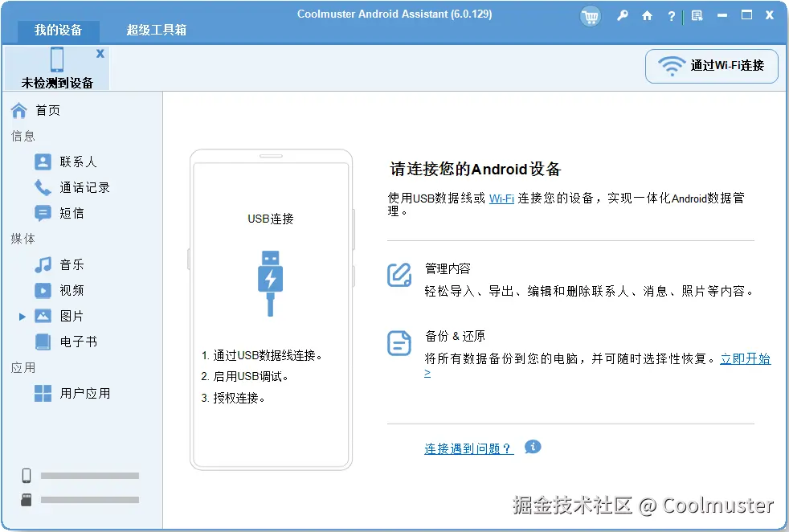Close the undetected device tab with X
The image size is (789, 532).
(100, 53)
